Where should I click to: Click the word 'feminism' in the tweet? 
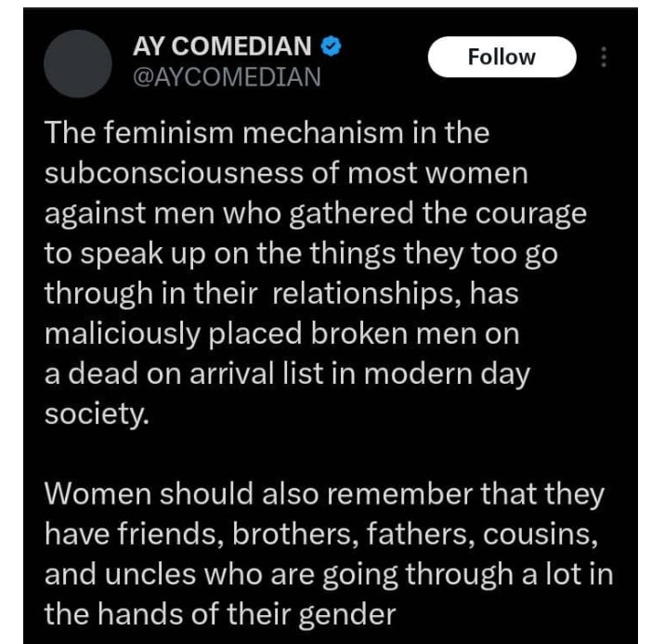pos(168,133)
